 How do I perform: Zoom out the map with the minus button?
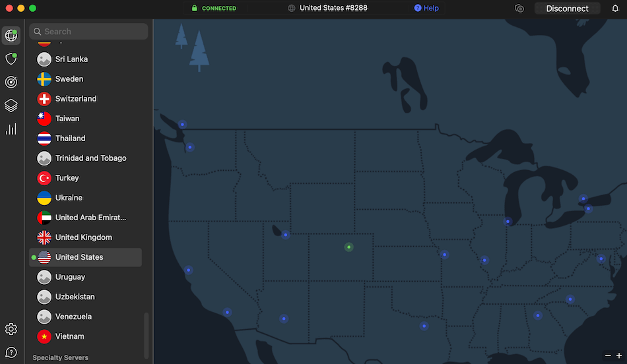pos(608,355)
